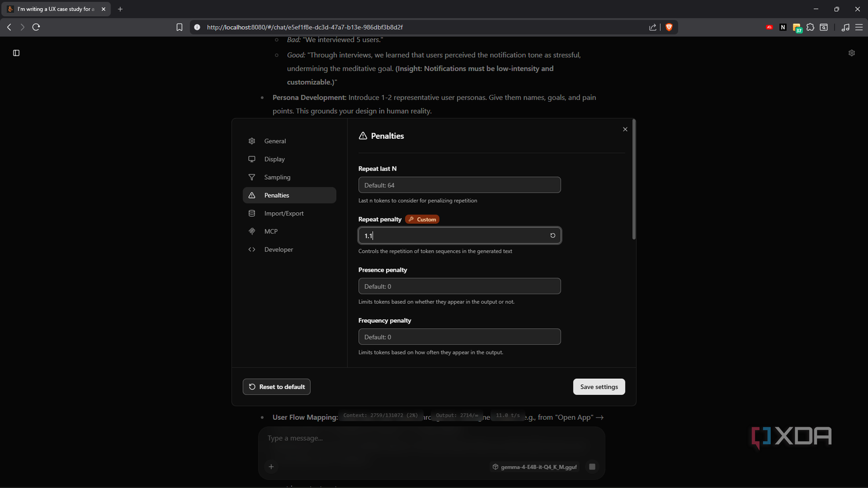Click the gemma-4-E4B model selector
This screenshot has height=488, width=868.
coord(535,467)
